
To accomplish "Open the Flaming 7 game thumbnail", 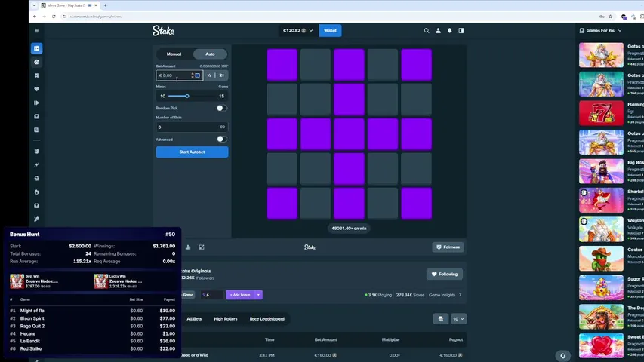I will (601, 113).
